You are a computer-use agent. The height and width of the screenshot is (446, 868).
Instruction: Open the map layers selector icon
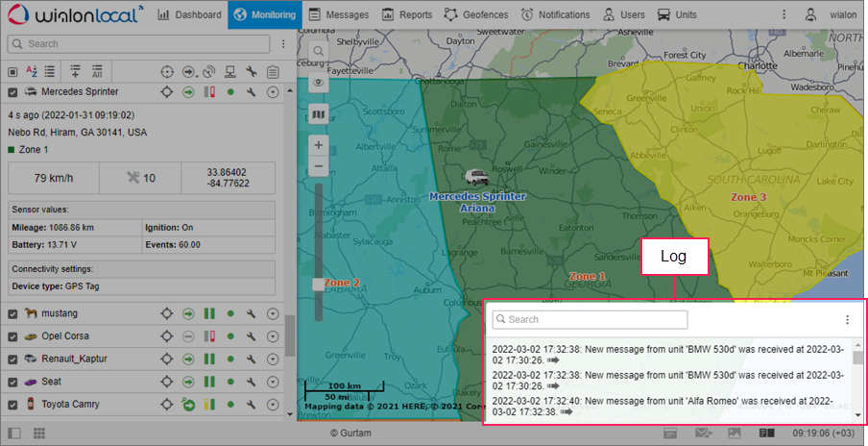point(319,114)
